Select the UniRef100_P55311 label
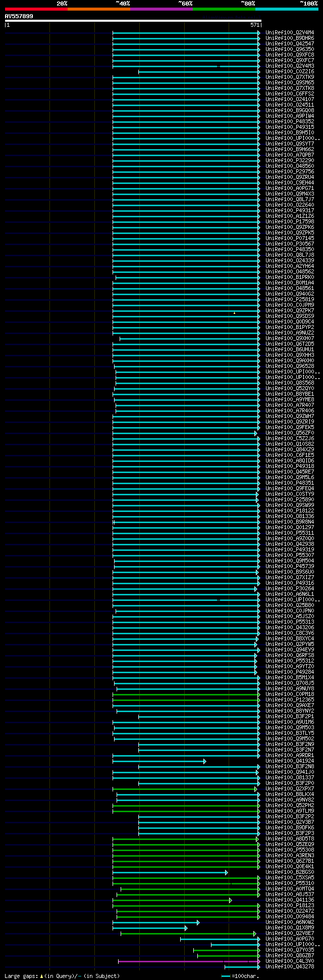The image size is (323, 980). pyautogui.click(x=290, y=533)
